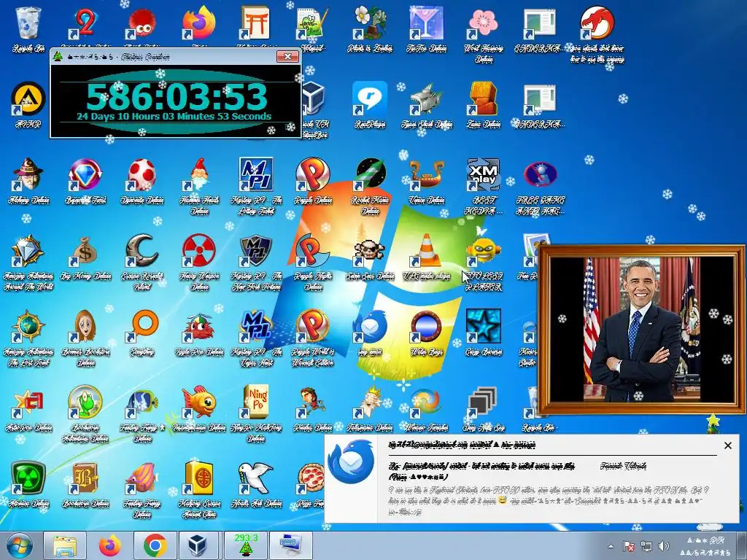Screen dimensions: 747x560
Task: Launch VLC media player shortcut
Action: (x=426, y=251)
